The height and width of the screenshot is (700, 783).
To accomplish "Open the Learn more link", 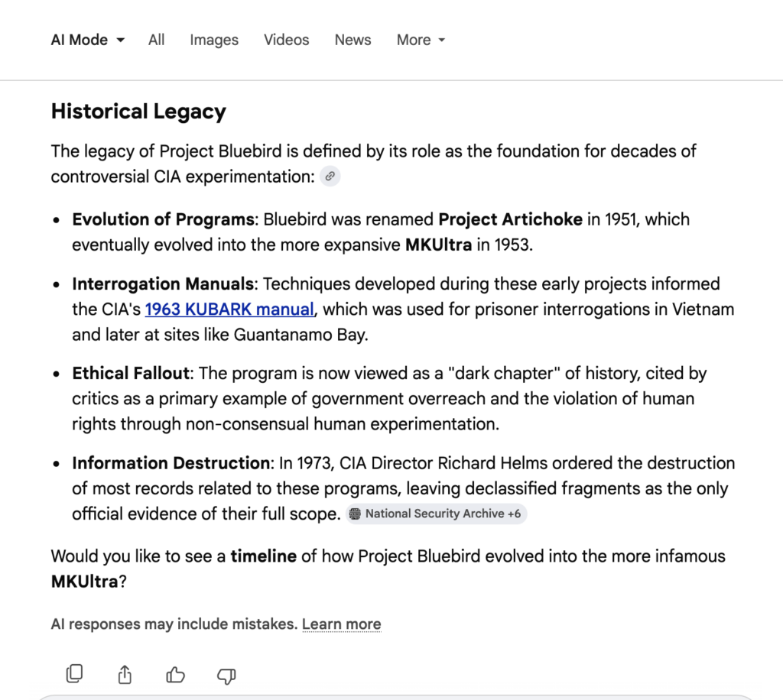I will point(341,624).
